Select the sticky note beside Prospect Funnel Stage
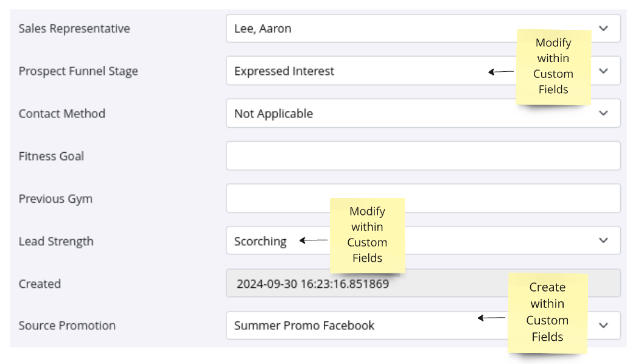The height and width of the screenshot is (364, 630). point(553,67)
